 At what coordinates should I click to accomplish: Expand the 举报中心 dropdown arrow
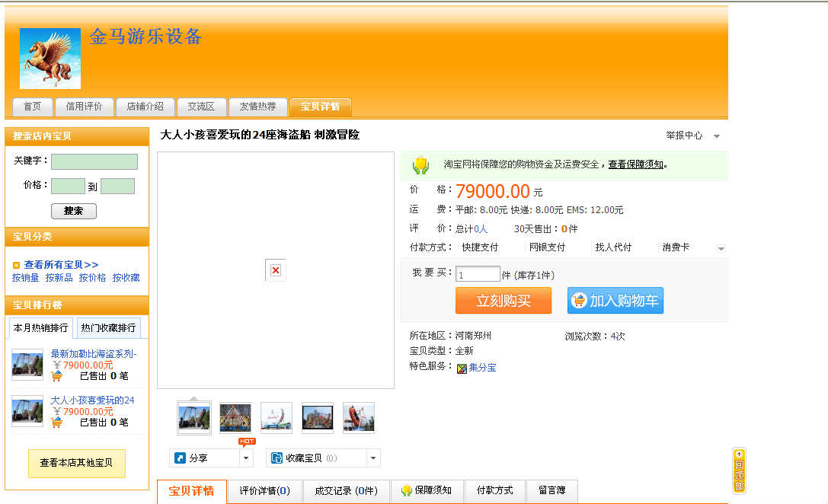pyautogui.click(x=716, y=136)
